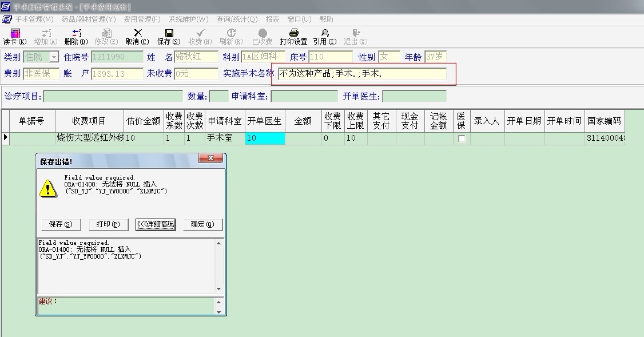Select the 烧伤大型远红外线 fee item cell
The height and width of the screenshot is (337, 644).
pyautogui.click(x=90, y=138)
